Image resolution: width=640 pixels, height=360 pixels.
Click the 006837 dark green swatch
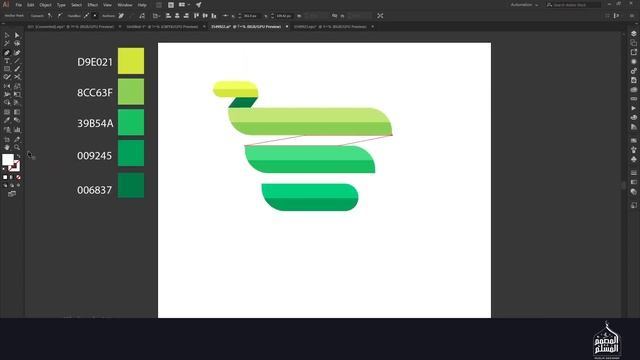pyautogui.click(x=131, y=185)
